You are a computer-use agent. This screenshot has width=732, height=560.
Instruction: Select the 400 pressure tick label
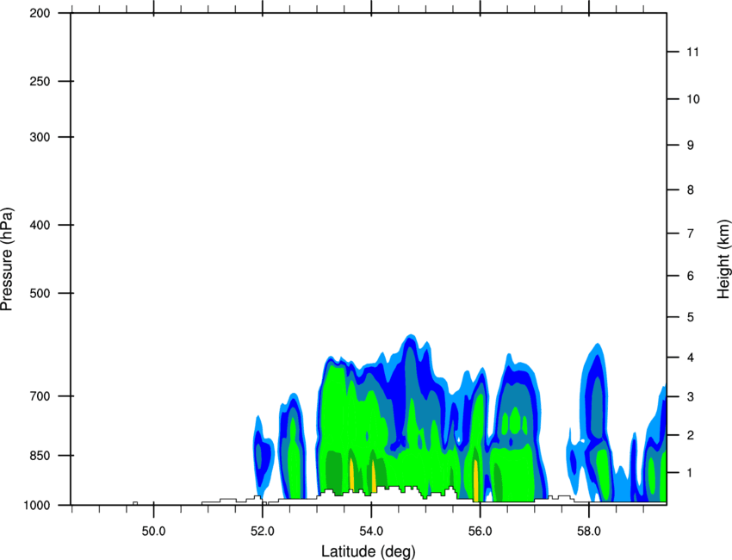(x=40, y=225)
